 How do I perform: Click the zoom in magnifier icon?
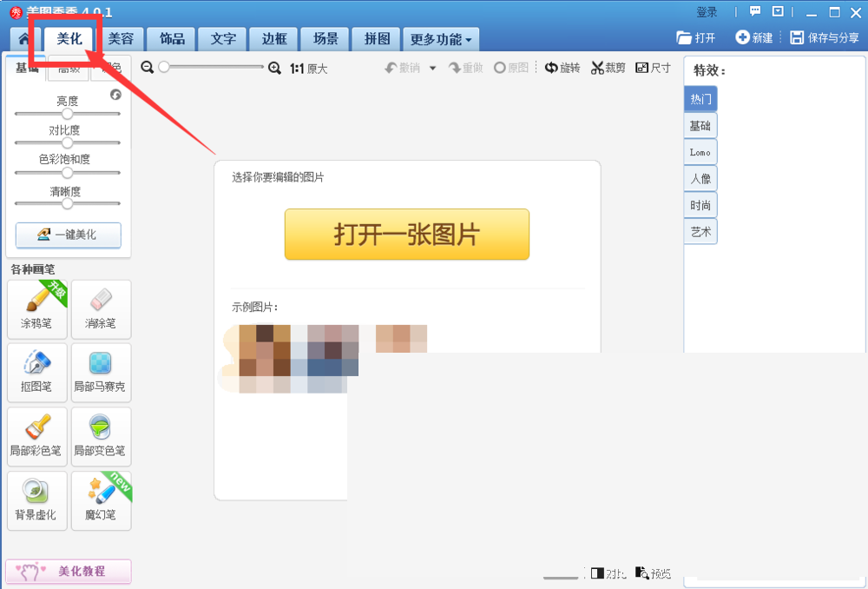click(274, 68)
